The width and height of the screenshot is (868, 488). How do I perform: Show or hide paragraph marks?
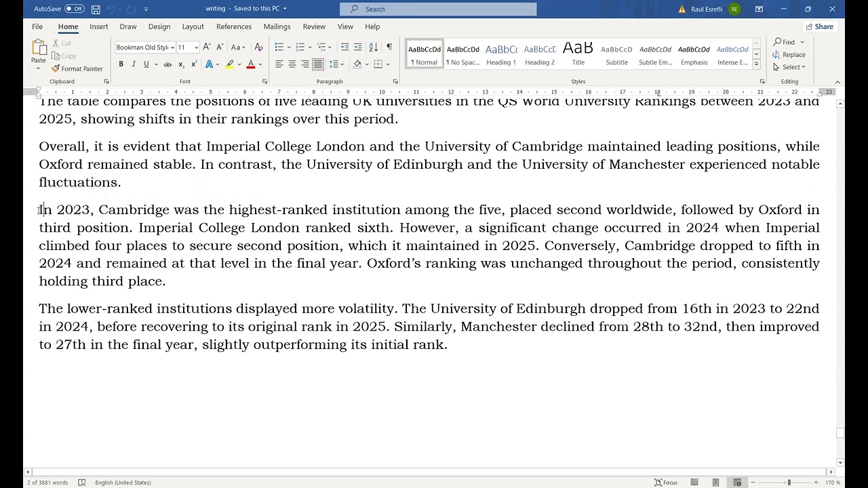[x=389, y=47]
